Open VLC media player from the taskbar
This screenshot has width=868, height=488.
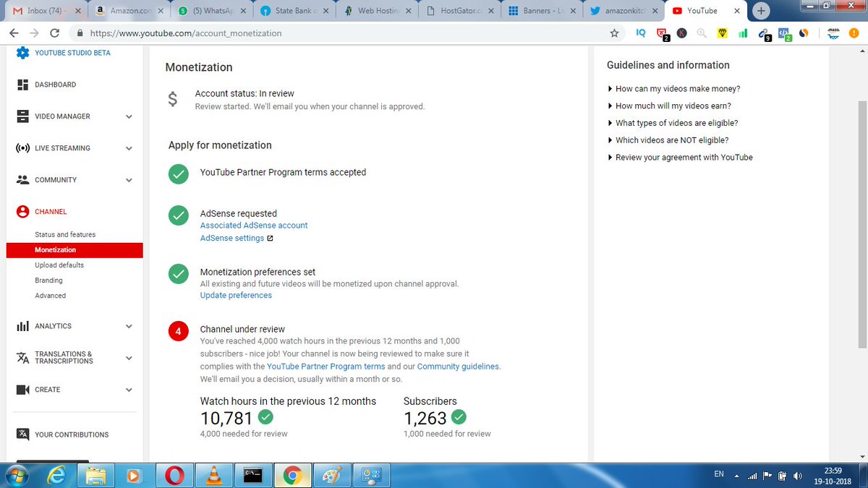[215, 475]
